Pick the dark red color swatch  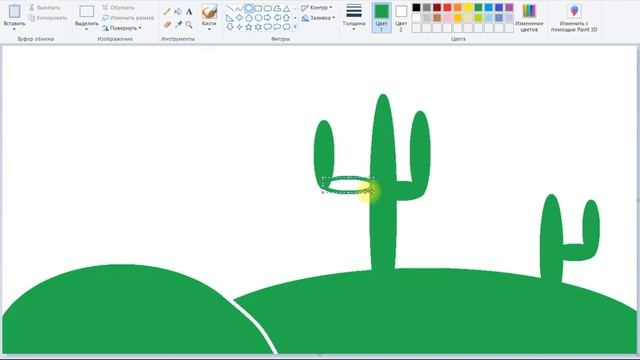tap(437, 7)
